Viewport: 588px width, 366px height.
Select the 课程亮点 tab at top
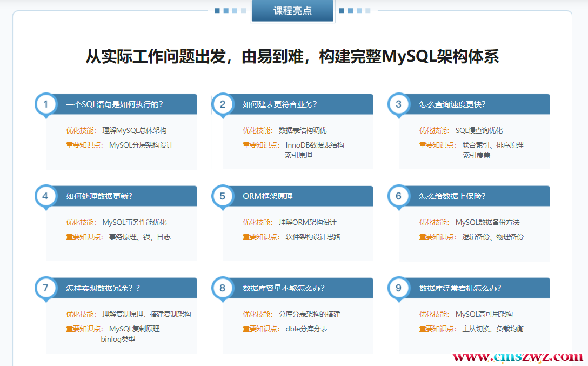tap(292, 11)
